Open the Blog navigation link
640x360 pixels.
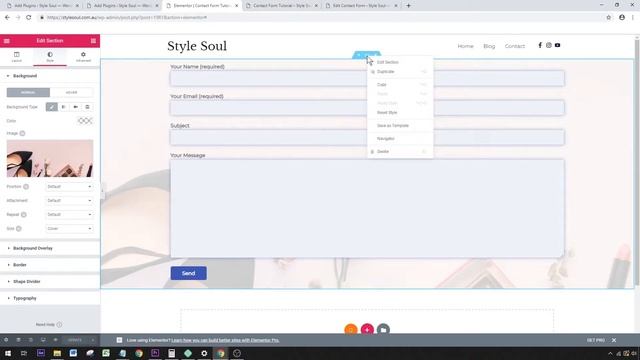coord(489,46)
